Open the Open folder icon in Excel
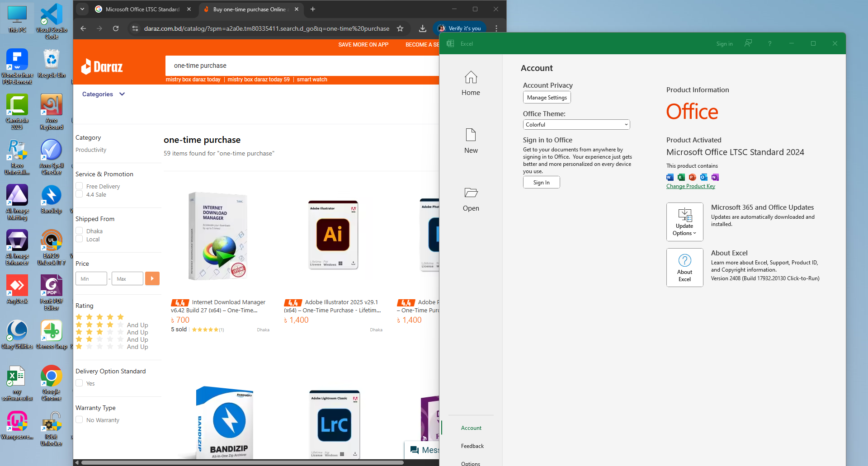 [x=471, y=193]
